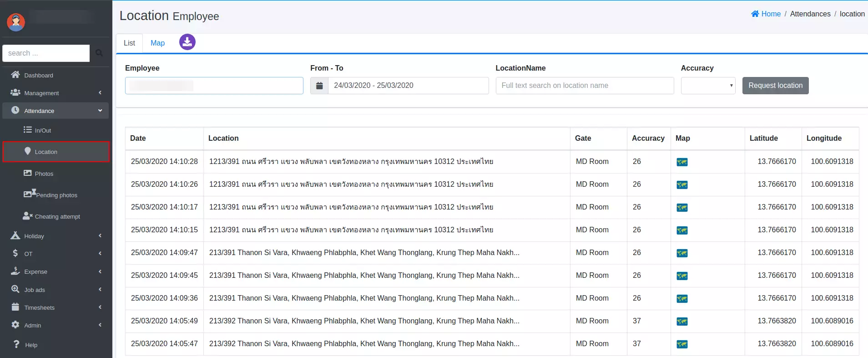Open map icon for 14:05:49 row
868x358 pixels.
tap(682, 322)
